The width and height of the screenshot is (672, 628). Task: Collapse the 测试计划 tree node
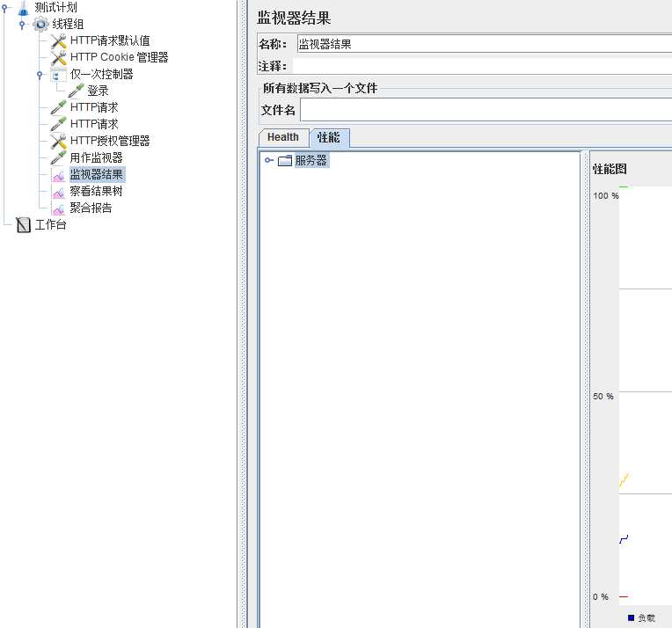click(4, 7)
